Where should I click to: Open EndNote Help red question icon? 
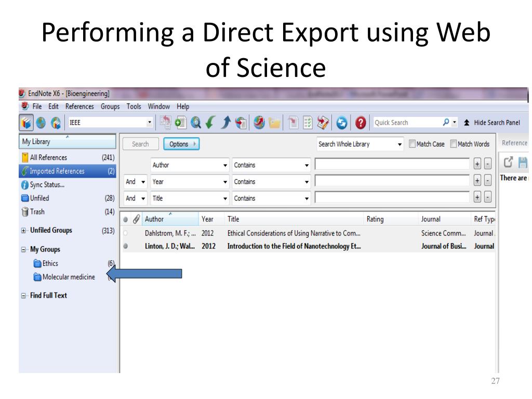click(x=361, y=123)
